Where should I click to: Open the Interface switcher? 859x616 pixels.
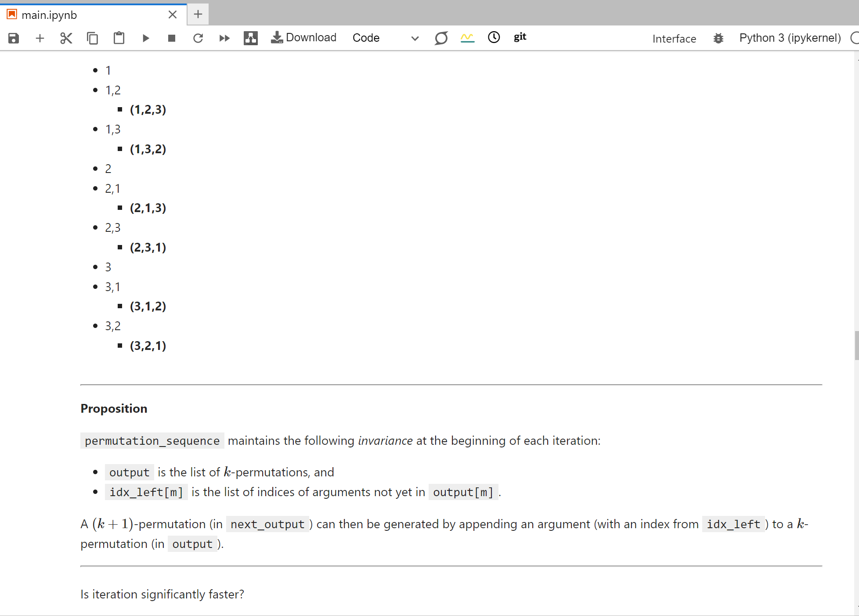pos(674,39)
